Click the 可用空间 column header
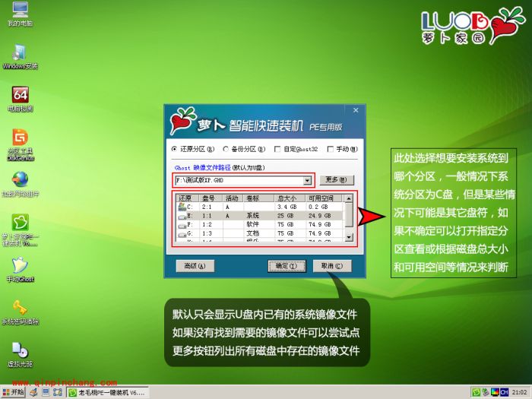Image resolution: width=532 pixels, height=399 pixels. point(325,198)
